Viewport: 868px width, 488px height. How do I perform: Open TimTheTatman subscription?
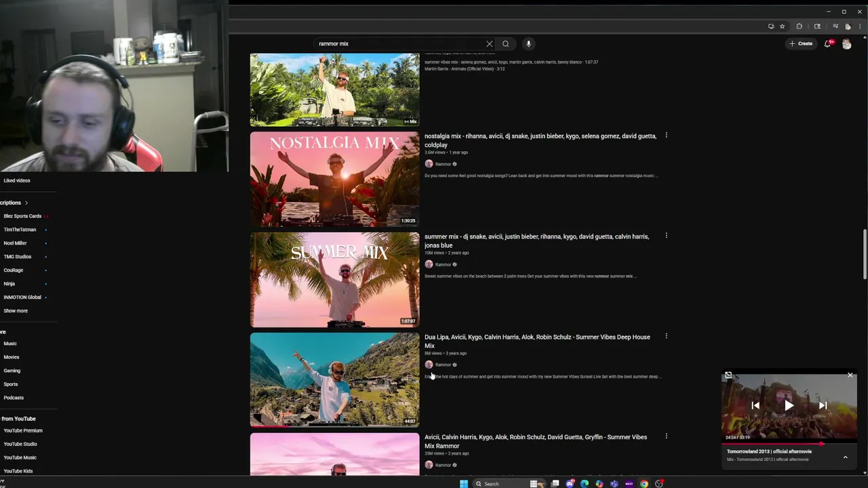20,230
